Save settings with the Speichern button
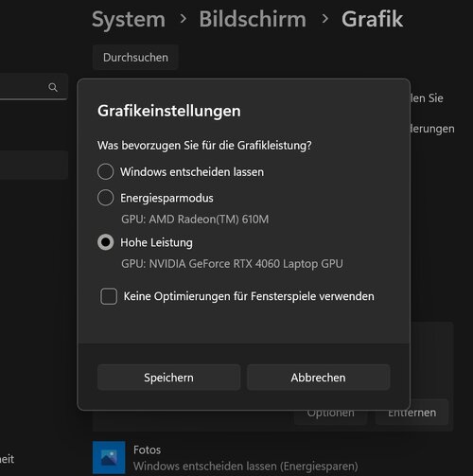Image resolution: width=473 pixels, height=476 pixels. [x=168, y=378]
